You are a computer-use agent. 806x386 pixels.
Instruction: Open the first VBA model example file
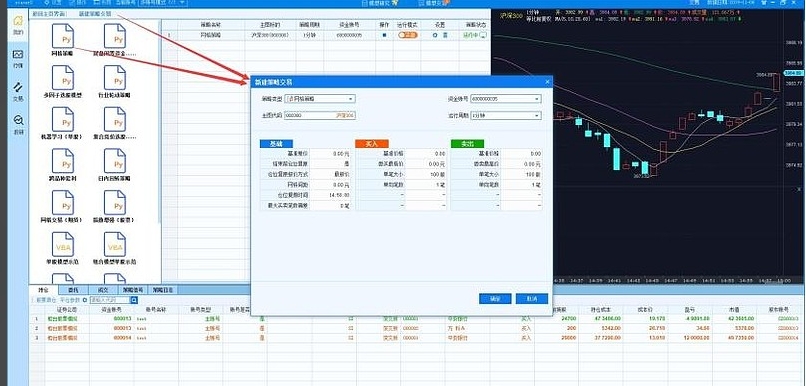tap(63, 248)
